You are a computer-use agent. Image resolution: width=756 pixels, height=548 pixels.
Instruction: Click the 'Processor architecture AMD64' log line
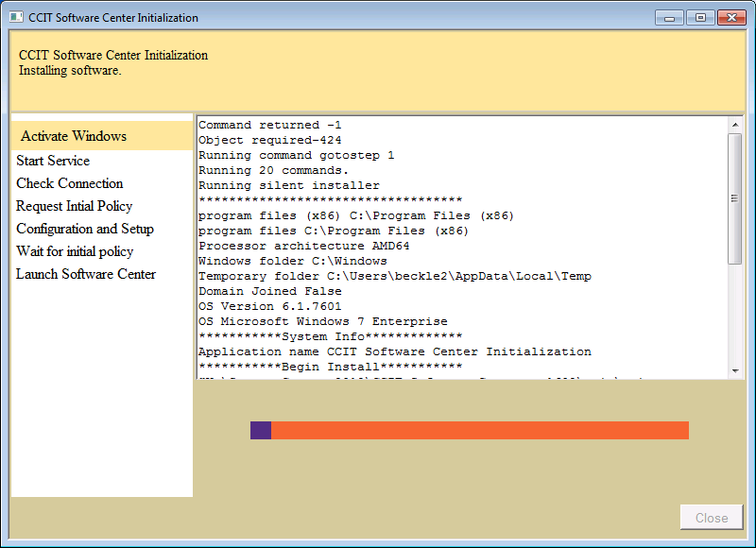(x=304, y=246)
